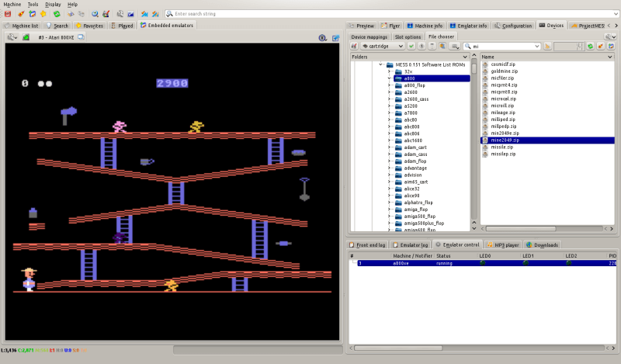Open the cartridge device type dropdown
The height and width of the screenshot is (364, 621).
tap(382, 47)
